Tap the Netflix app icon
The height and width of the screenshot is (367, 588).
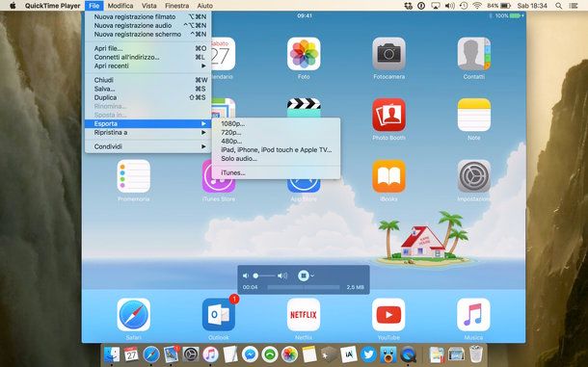click(304, 315)
